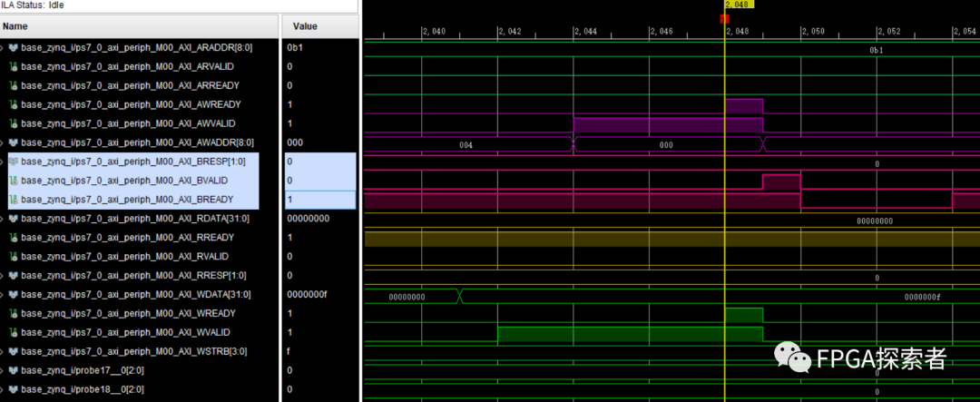Click the RDATA[31:0] bus icon
Image resolution: width=980 pixels, height=402 pixels.
click(14, 219)
